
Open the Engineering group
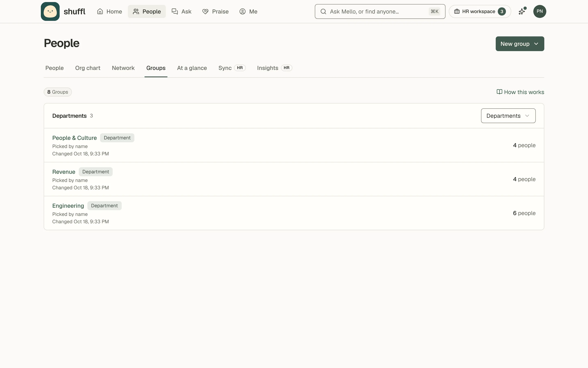point(68,206)
